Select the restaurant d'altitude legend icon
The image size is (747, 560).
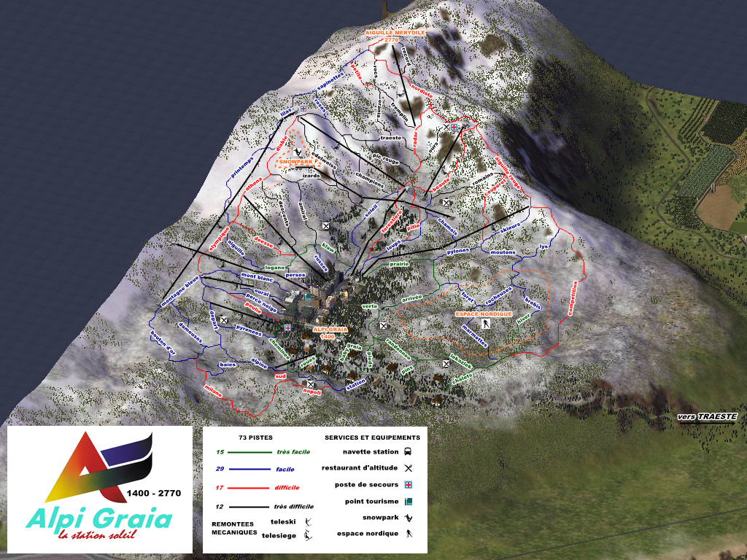(409, 467)
